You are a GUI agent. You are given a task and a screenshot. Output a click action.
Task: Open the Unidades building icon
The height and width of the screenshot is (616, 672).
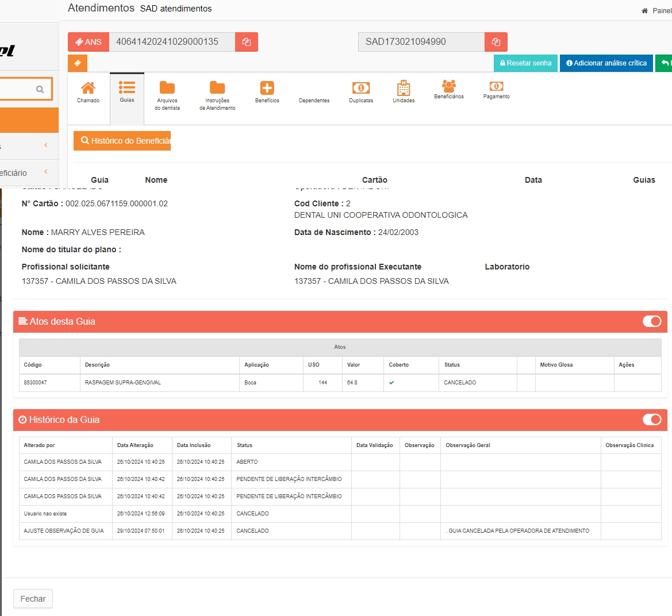click(404, 92)
